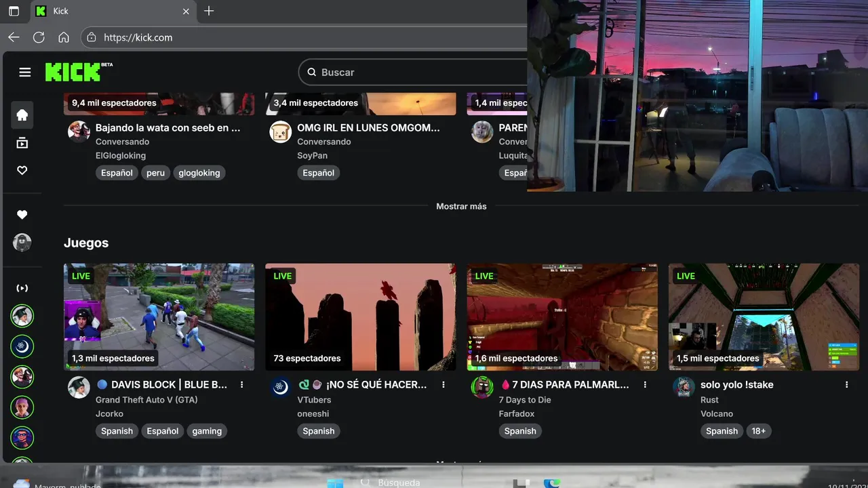Screen dimensions: 868x488
Task: Select the glogloking tag
Action: coord(199,173)
